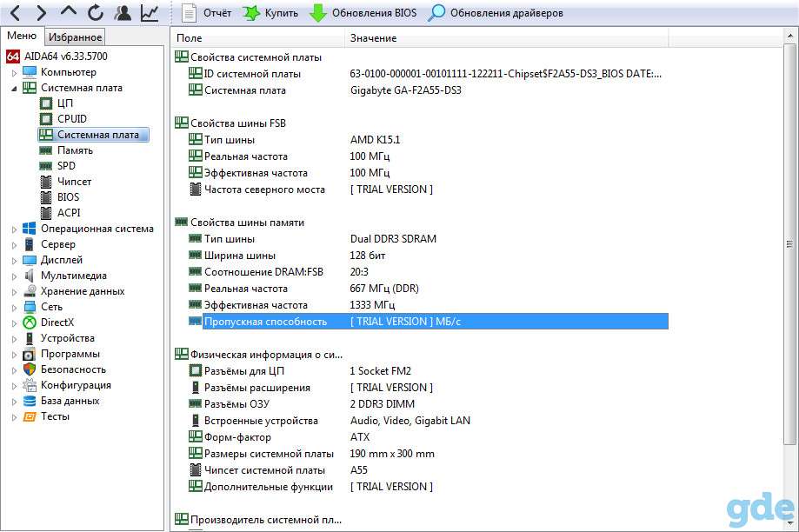Image resolution: width=799 pixels, height=532 pixels.
Task: Open the Отчёт report tool
Action: pyautogui.click(x=206, y=13)
